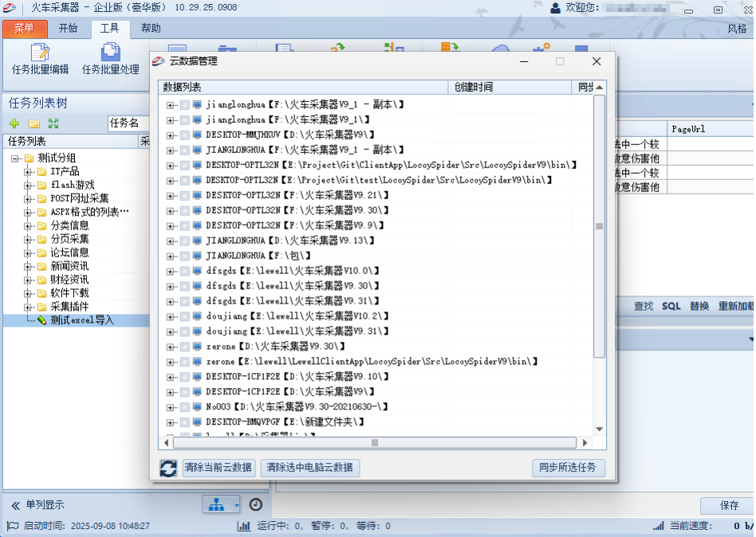Collapse the 测试分组 root group
This screenshot has width=756, height=537.
(15, 158)
